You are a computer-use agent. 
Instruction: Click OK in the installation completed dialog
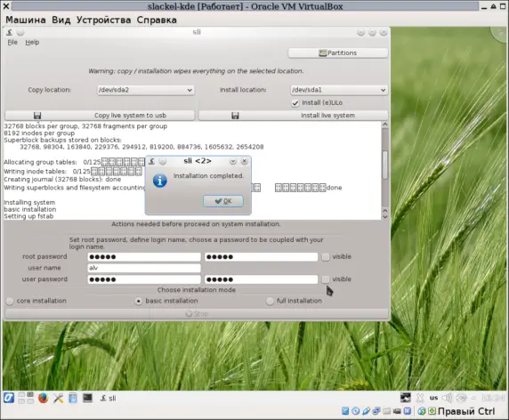(x=223, y=201)
